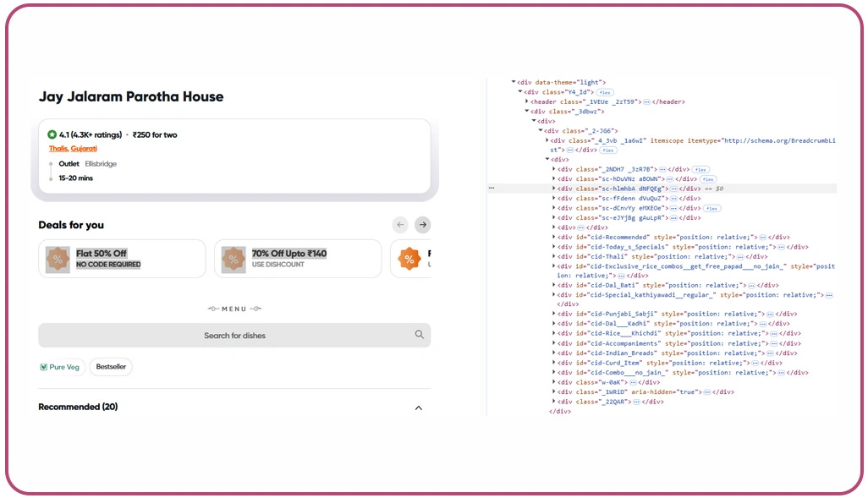
Task: Click the ellipsis badge on the cid-Curd_Item row
Action: (755, 363)
